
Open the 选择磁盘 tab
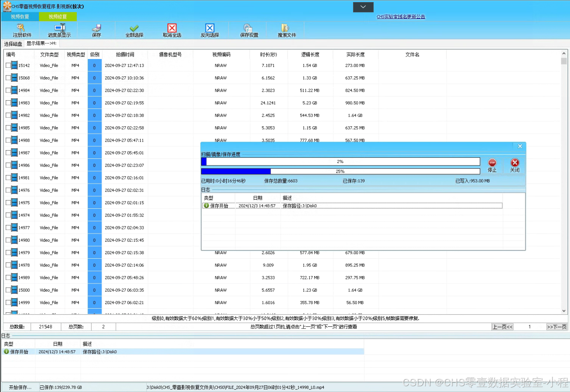click(x=13, y=44)
